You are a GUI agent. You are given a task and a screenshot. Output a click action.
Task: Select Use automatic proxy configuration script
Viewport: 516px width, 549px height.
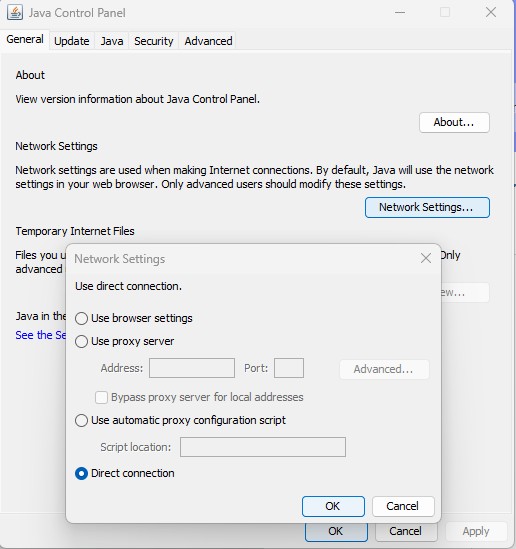point(180,420)
